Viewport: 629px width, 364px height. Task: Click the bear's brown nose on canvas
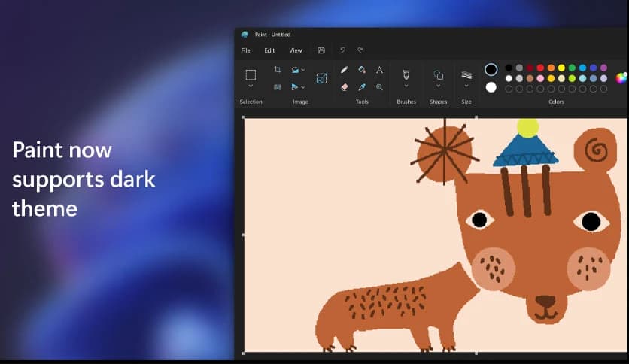[x=545, y=301]
